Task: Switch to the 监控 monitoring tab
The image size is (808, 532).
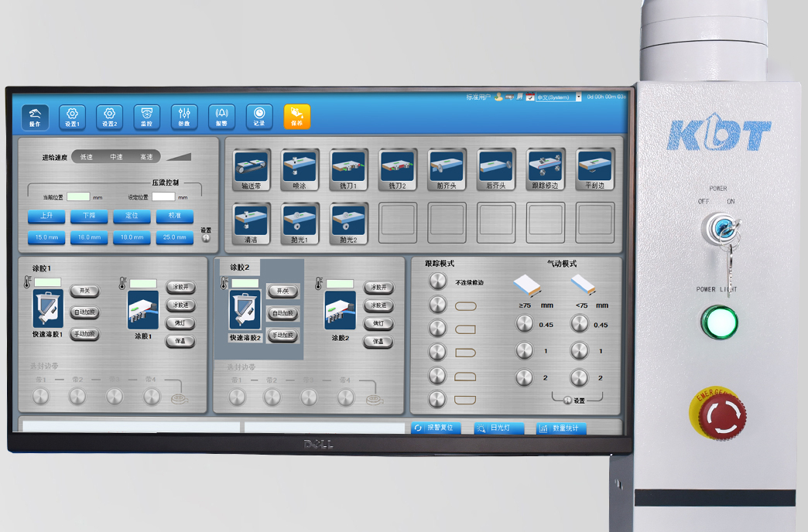Action: (x=146, y=117)
